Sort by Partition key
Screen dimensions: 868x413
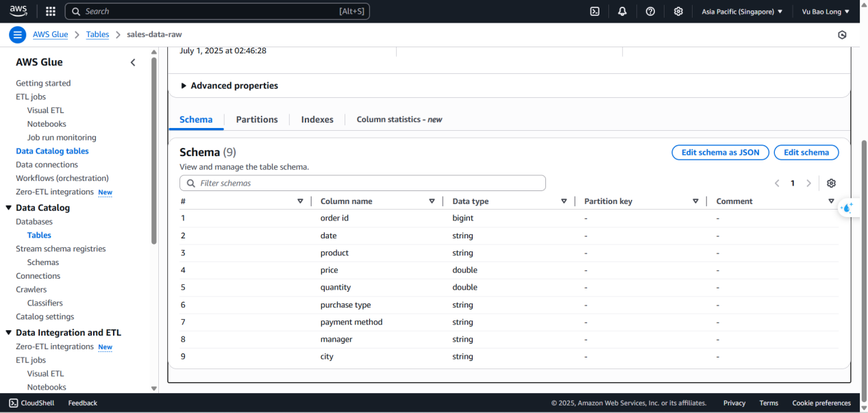(x=695, y=201)
